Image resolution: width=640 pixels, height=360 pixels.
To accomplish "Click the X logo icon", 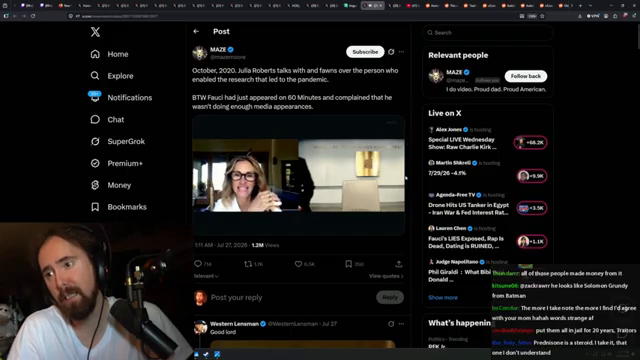I will pyautogui.click(x=95, y=32).
